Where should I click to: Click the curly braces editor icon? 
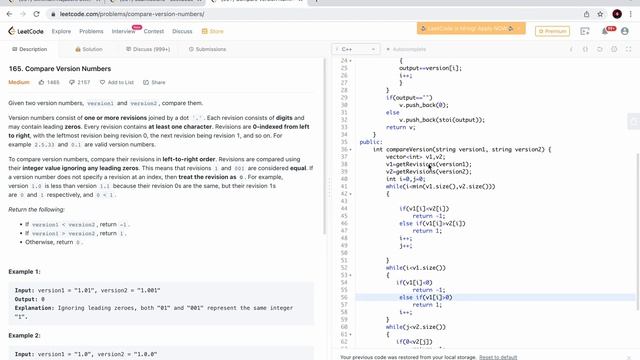tap(585, 49)
